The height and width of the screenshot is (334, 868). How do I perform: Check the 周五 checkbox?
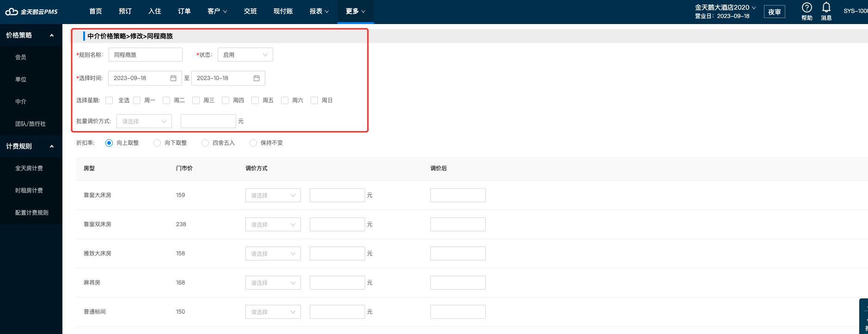(255, 100)
